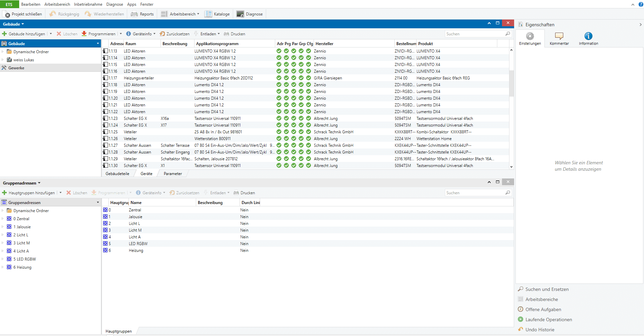
Task: Expand the weiss Lukas tree node
Action: point(3,60)
